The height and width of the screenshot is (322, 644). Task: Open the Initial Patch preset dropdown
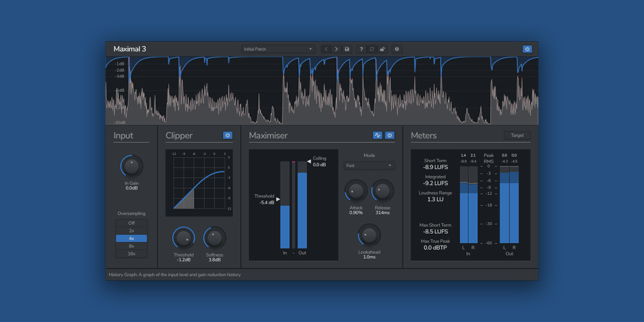(x=278, y=49)
